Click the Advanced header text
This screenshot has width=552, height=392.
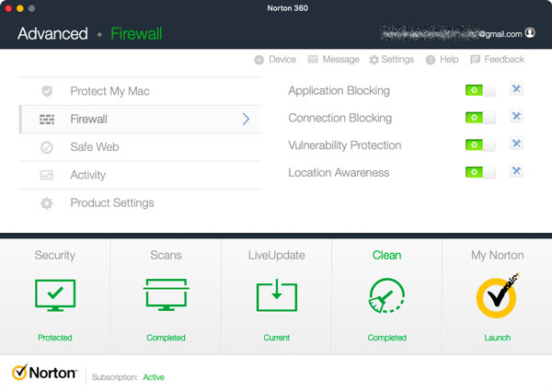coord(52,34)
